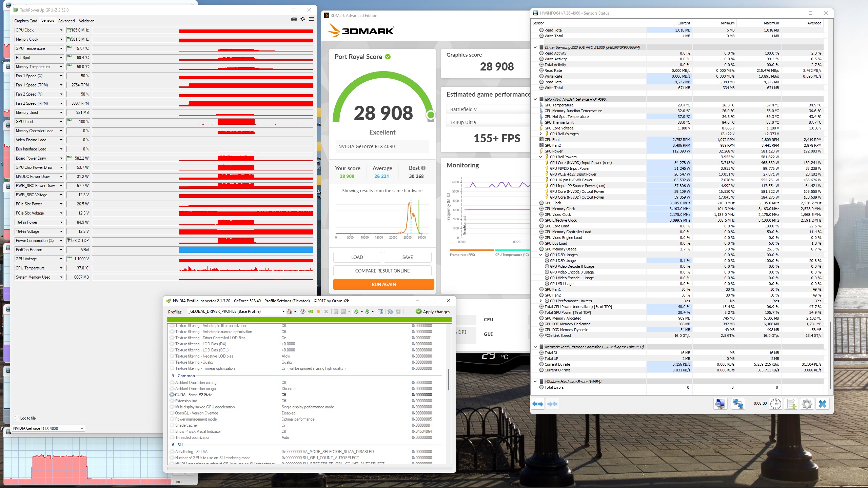Click the HWiNFO reset clock icon
Viewport: 868px width, 488px height.
click(775, 404)
